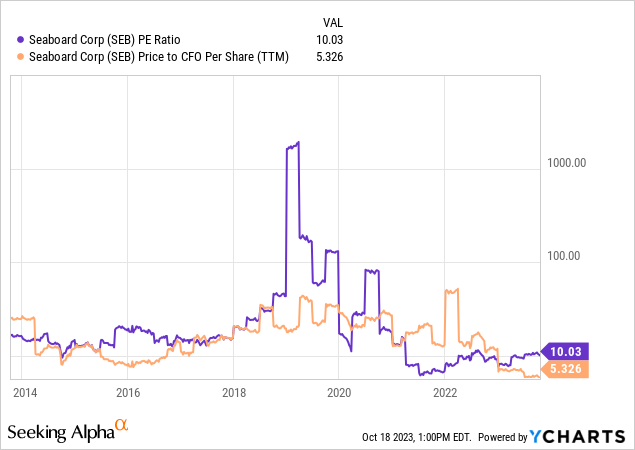
Task: Select the Price to CFO Per Share (TTM) label
Action: 159,57
